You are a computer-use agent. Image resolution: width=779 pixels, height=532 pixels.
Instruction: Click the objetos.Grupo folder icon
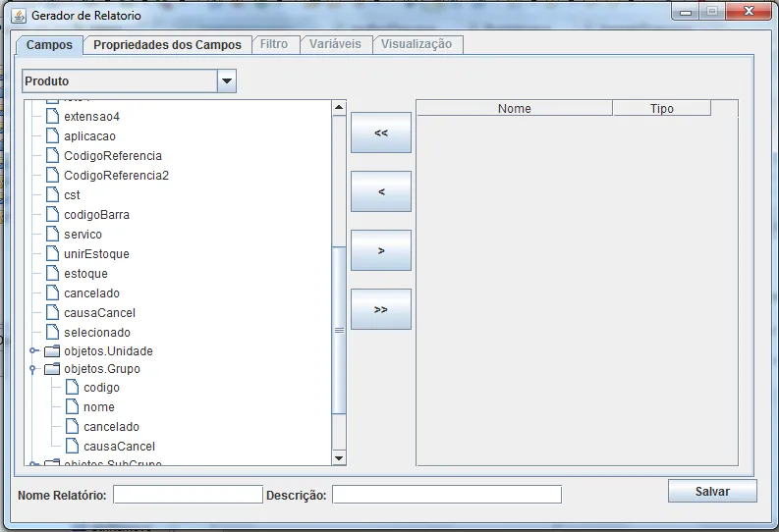(x=52, y=369)
